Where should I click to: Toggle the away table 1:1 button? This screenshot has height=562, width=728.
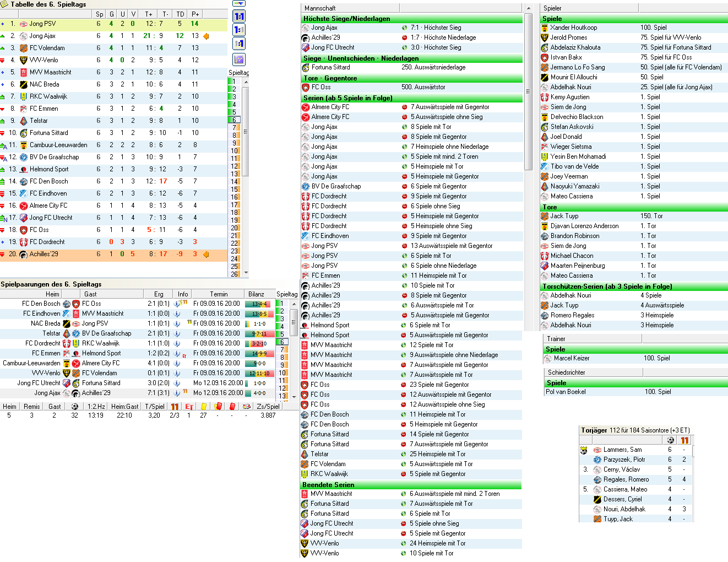click(x=239, y=44)
